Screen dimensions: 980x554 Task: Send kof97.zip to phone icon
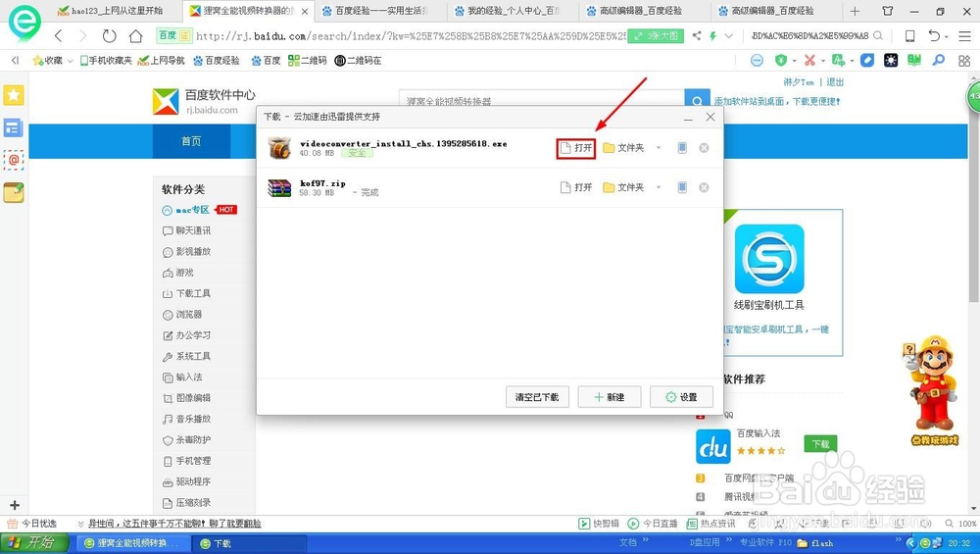click(x=682, y=187)
